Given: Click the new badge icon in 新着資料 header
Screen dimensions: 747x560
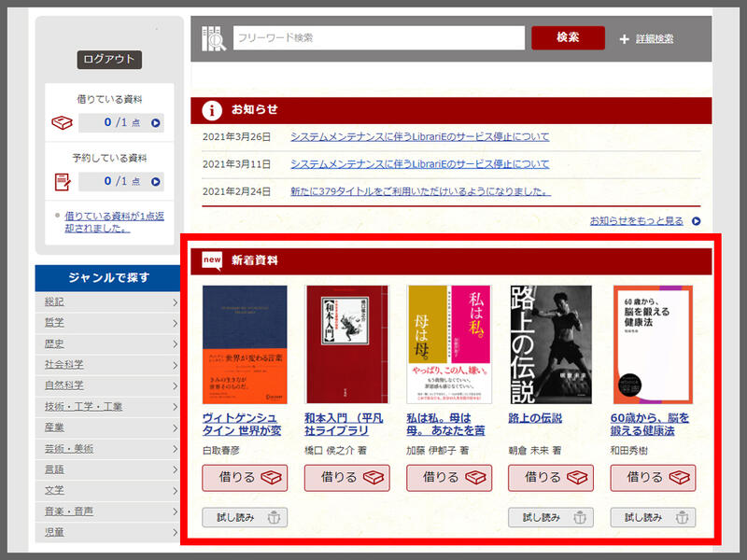Looking at the screenshot, I should 212,260.
